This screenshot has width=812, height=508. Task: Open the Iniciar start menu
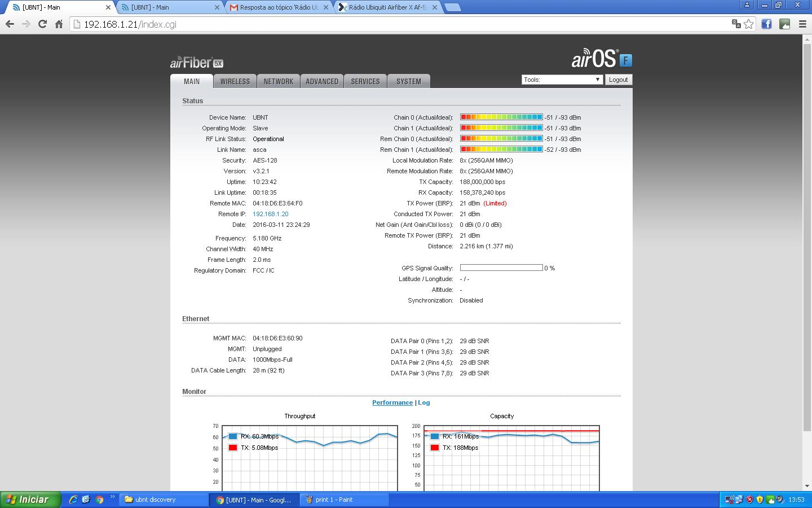pyautogui.click(x=30, y=500)
